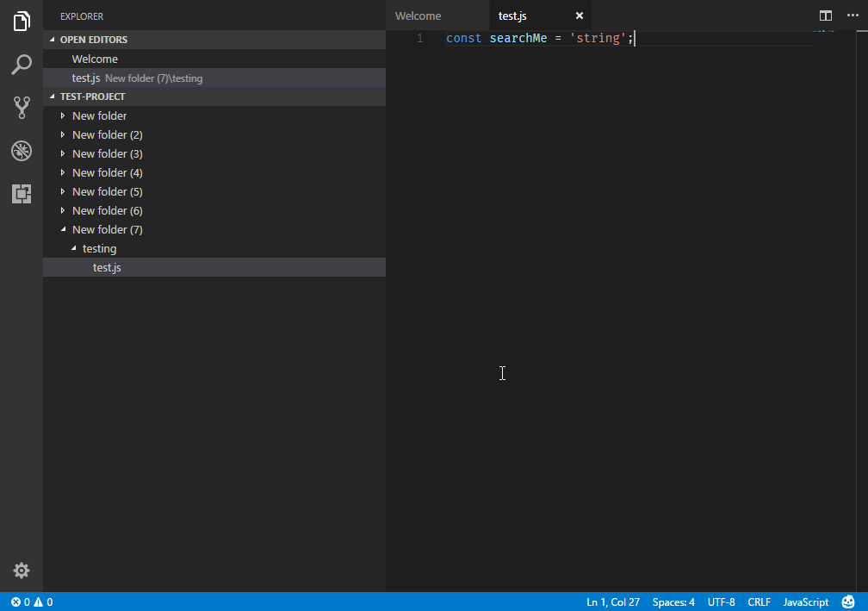Click the errors and warnings indicator
The image size is (868, 611).
[x=24, y=602]
